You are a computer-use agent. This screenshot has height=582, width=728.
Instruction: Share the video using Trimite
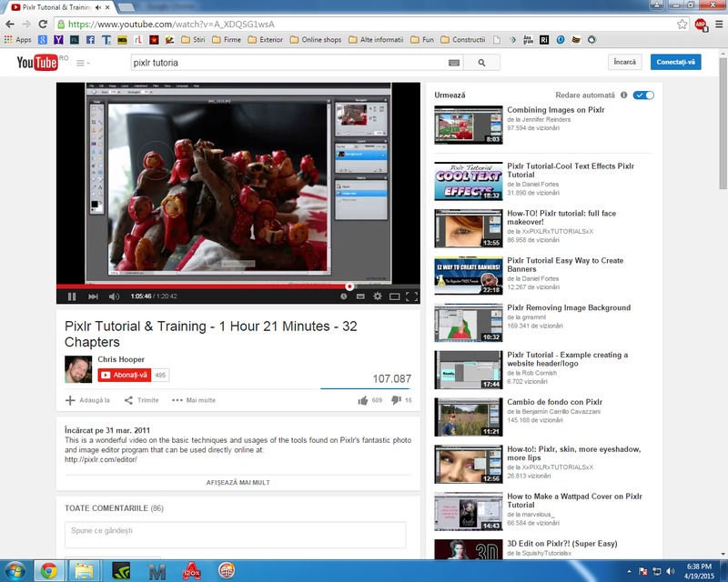pos(142,400)
